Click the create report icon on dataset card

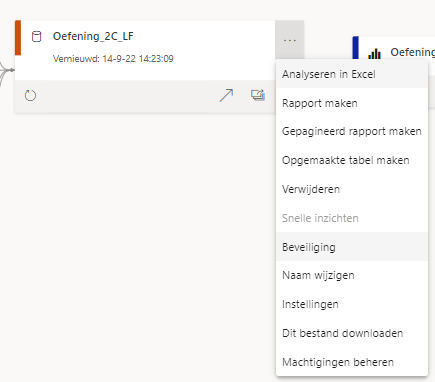point(258,95)
